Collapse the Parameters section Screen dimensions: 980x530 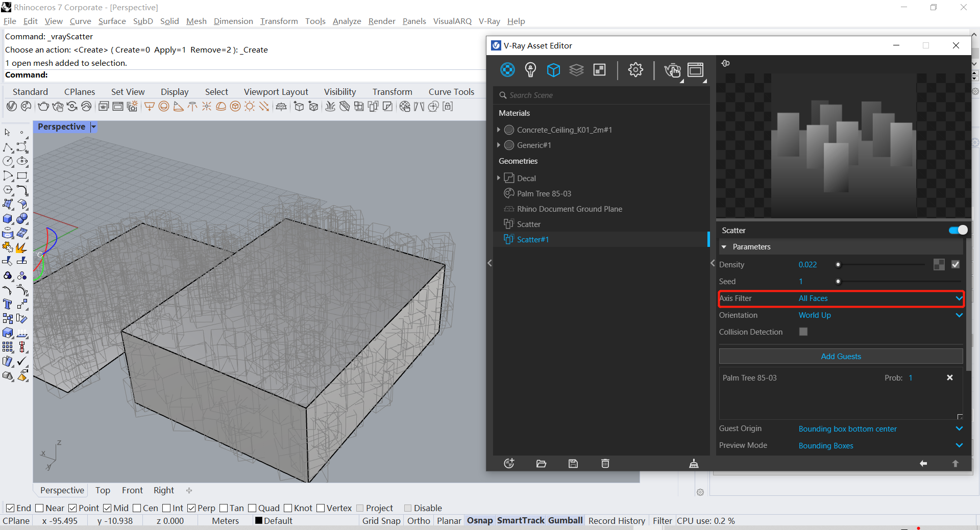point(724,247)
